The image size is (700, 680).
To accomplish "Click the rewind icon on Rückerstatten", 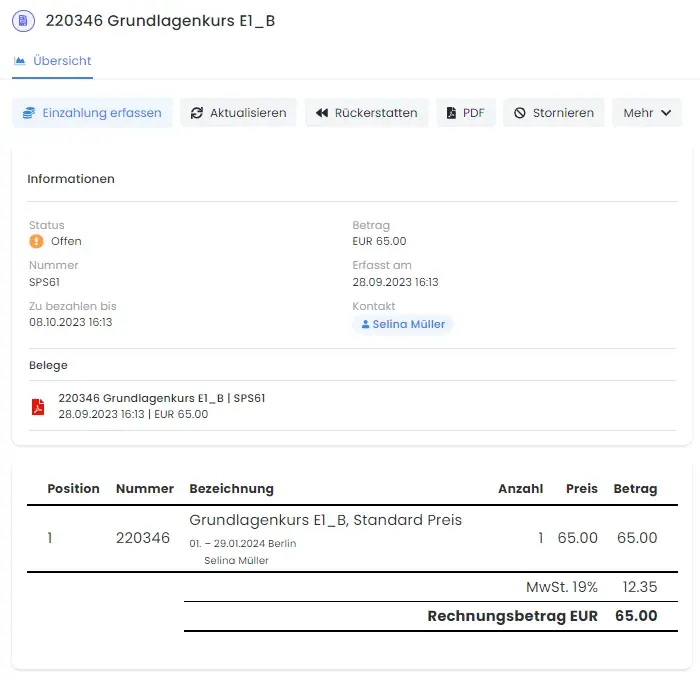I will coord(322,113).
